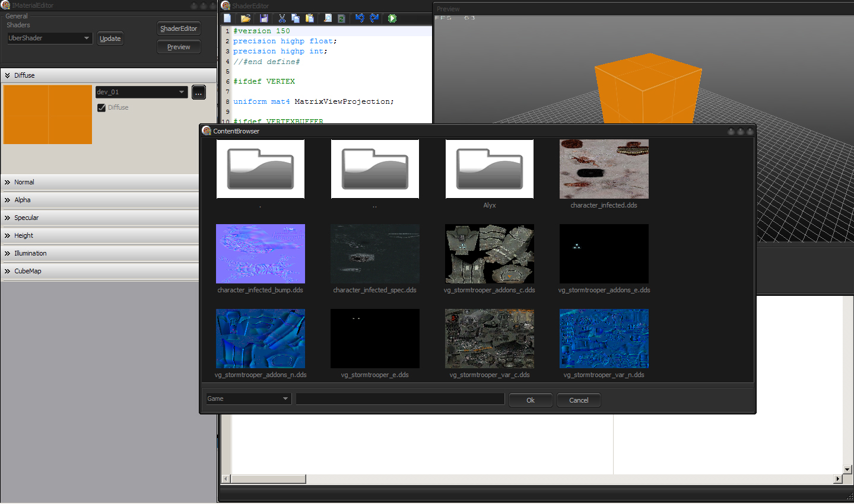
Task: Click the orange cube in the Preview viewport
Action: coord(648,88)
